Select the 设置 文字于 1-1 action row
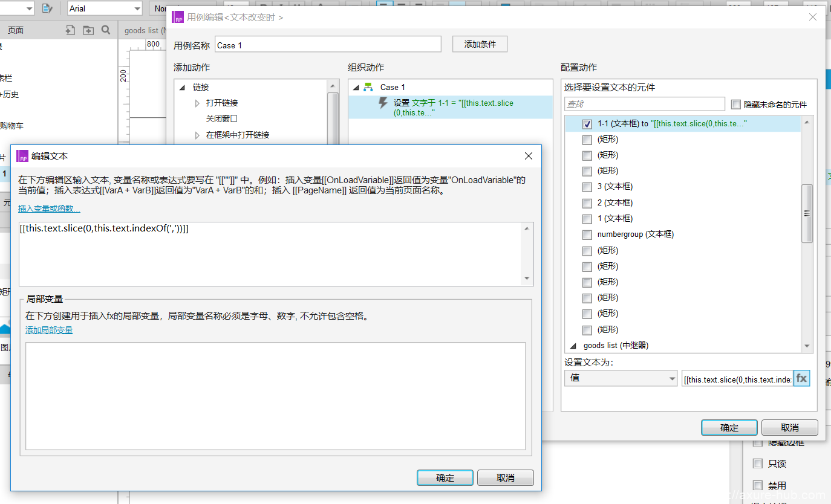 tap(451, 108)
